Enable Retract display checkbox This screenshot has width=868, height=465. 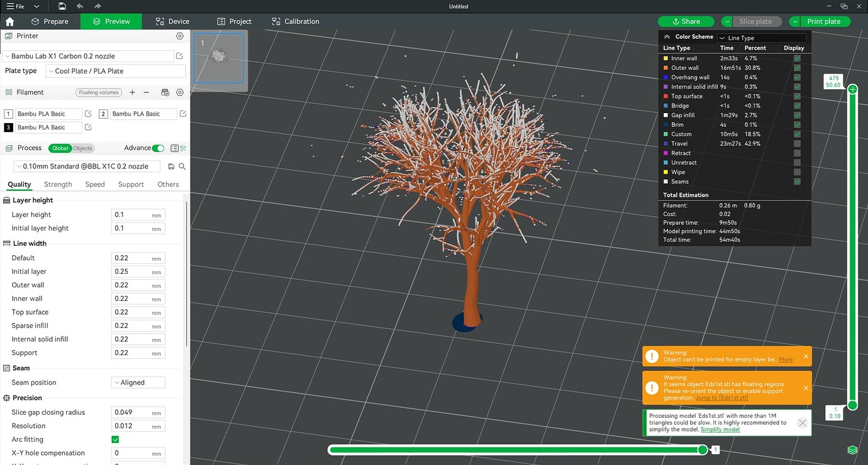pyautogui.click(x=798, y=153)
